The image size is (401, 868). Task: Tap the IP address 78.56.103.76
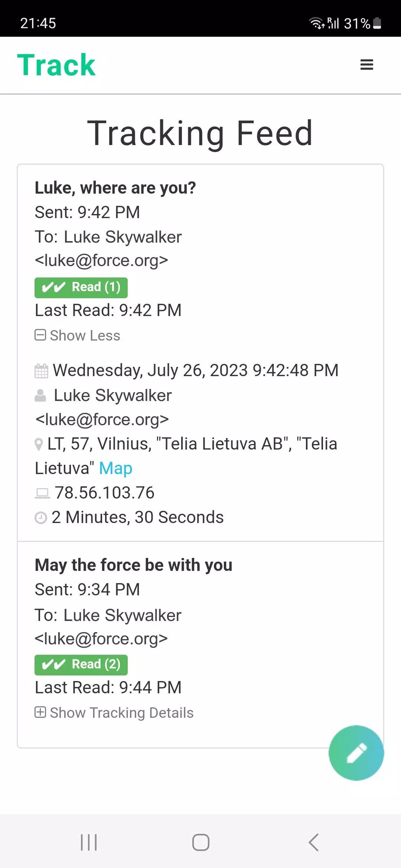[x=104, y=493]
